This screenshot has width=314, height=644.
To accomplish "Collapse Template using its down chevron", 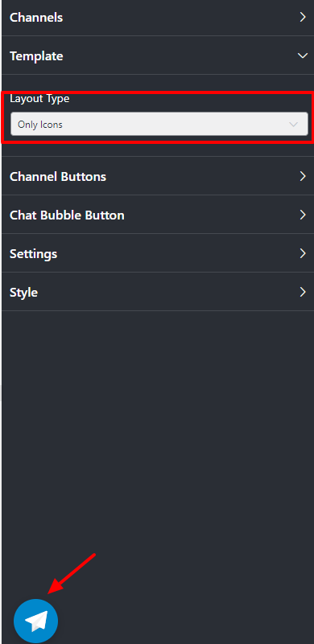I will pos(303,55).
